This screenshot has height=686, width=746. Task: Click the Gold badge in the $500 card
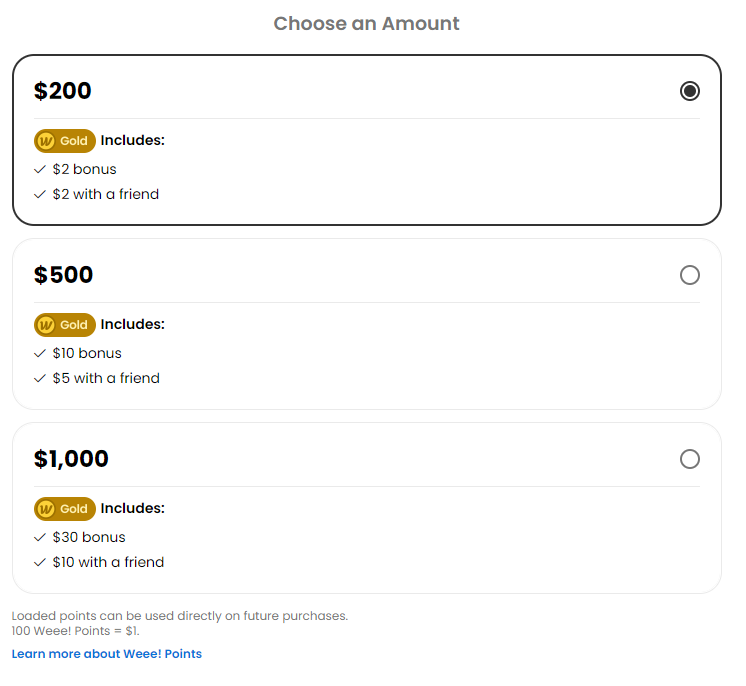tap(65, 325)
